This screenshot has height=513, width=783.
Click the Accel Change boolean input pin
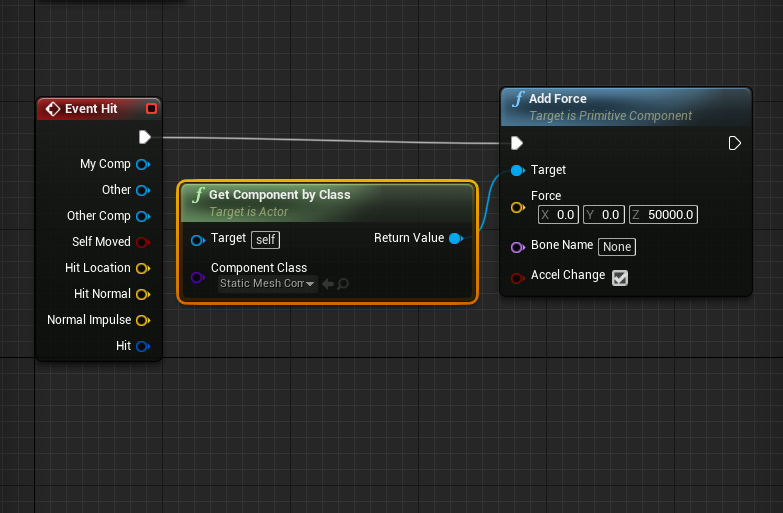[518, 278]
